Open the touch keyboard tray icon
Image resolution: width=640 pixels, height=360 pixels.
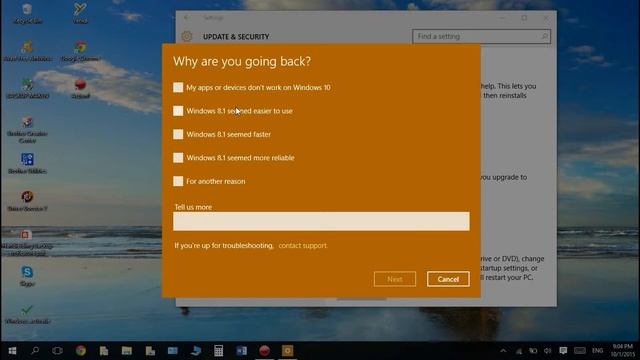[580, 351]
